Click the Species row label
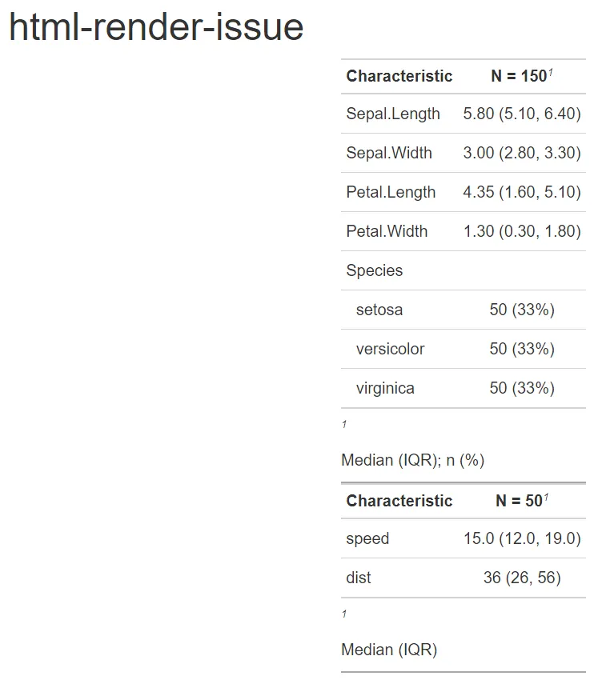The width and height of the screenshot is (610, 700). (375, 270)
